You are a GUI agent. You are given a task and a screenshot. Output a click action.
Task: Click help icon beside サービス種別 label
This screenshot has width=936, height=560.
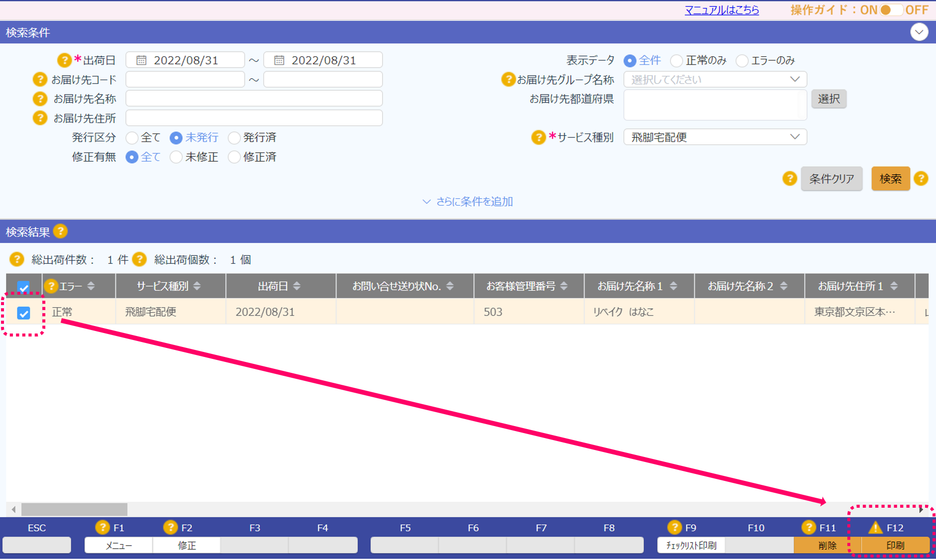click(538, 137)
